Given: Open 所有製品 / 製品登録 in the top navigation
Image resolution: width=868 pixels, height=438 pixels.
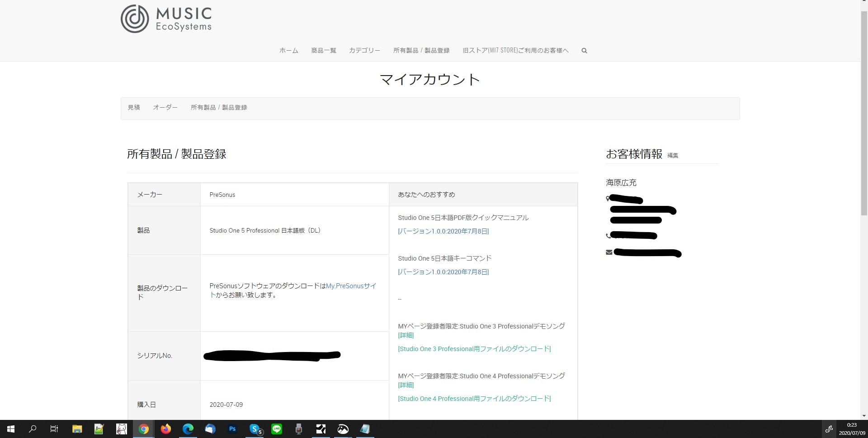Looking at the screenshot, I should point(421,51).
